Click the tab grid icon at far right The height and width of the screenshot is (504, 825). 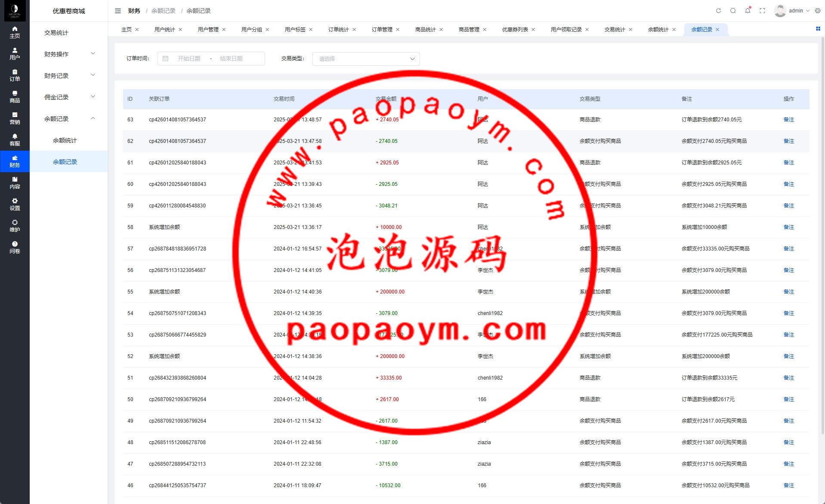click(x=818, y=29)
